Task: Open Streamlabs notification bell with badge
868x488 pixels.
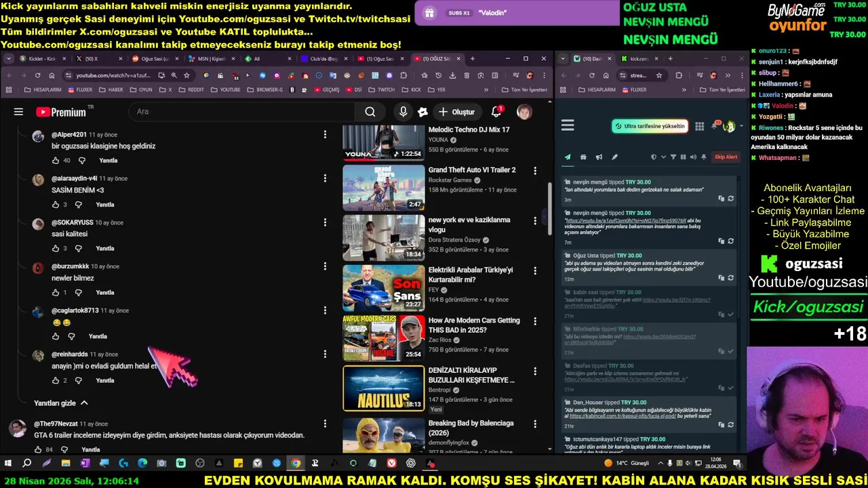Action: [x=715, y=125]
